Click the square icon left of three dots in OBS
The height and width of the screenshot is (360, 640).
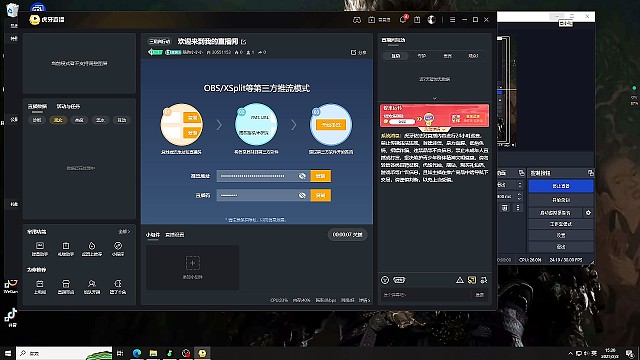point(504,208)
